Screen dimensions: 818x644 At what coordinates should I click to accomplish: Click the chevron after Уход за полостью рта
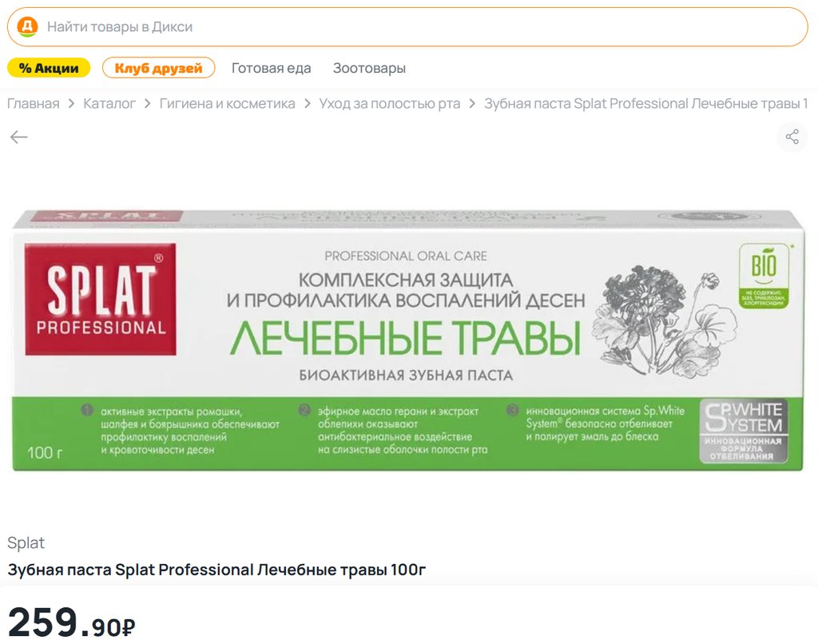(x=472, y=104)
